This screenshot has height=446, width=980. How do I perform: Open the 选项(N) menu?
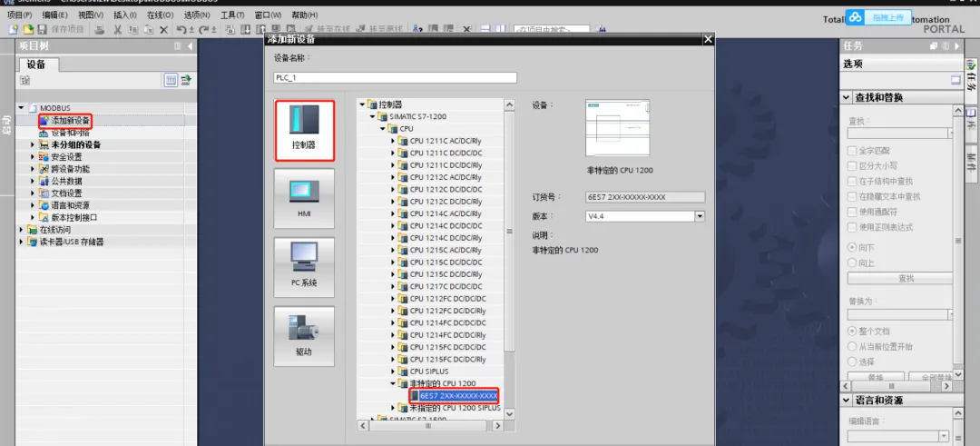coord(196,15)
